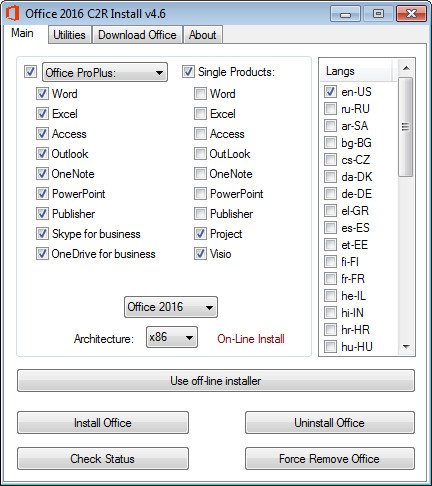Close the Office 2016 C2R Install window
This screenshot has width=432, height=486.
(411, 14)
